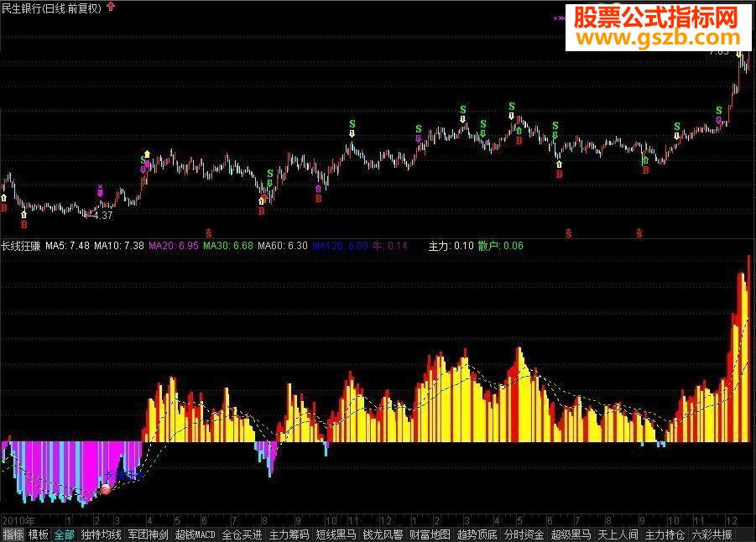Switch to the 趋势顶底 indicator tab
Screen dimensions: 756x542
pyautogui.click(x=477, y=534)
